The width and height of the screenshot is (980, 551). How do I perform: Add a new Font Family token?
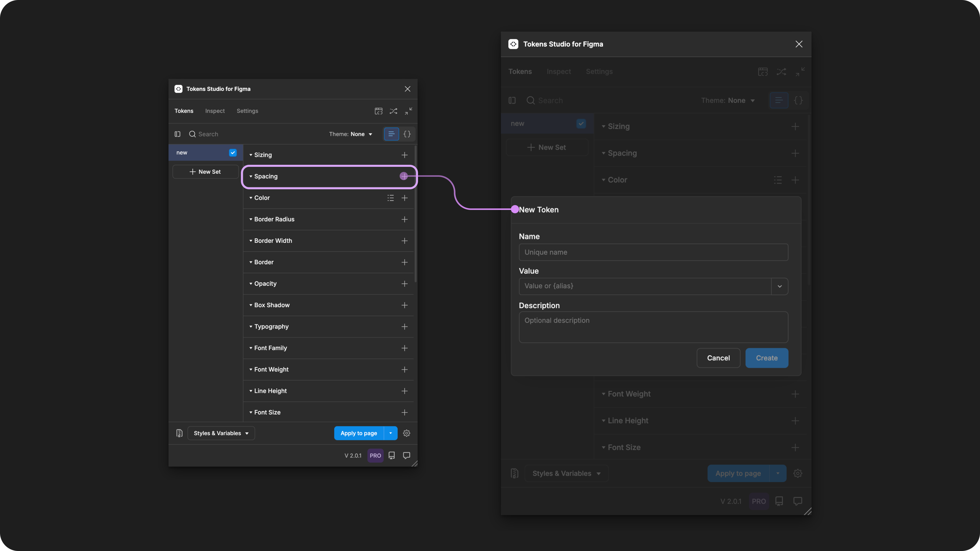pos(405,348)
